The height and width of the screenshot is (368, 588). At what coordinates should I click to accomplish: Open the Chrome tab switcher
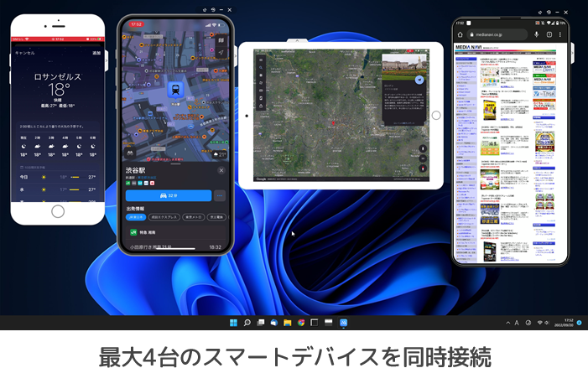click(549, 34)
